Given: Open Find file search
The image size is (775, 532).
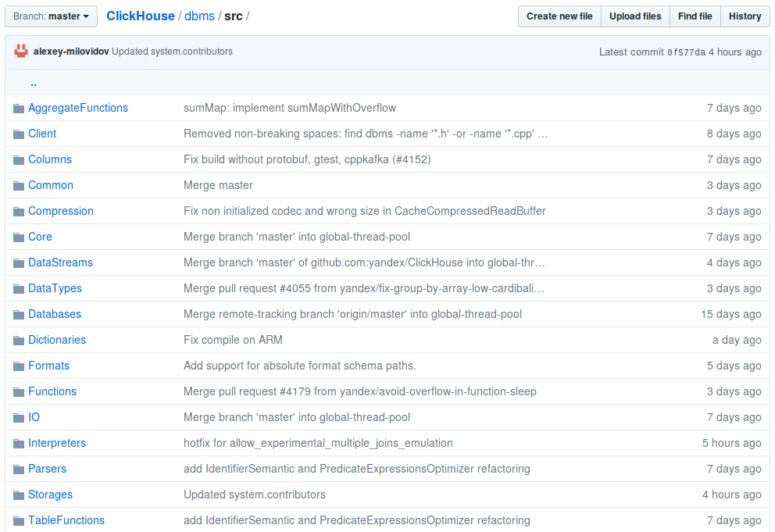Looking at the screenshot, I should tap(695, 16).
